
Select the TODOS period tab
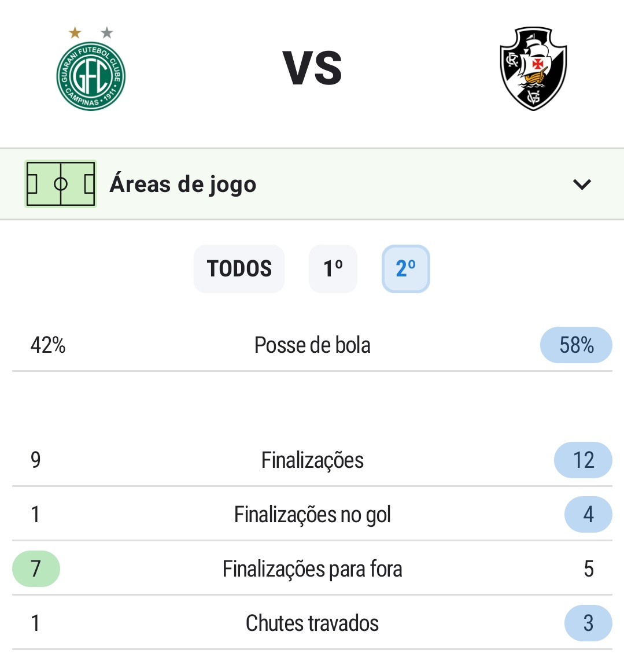point(239,269)
